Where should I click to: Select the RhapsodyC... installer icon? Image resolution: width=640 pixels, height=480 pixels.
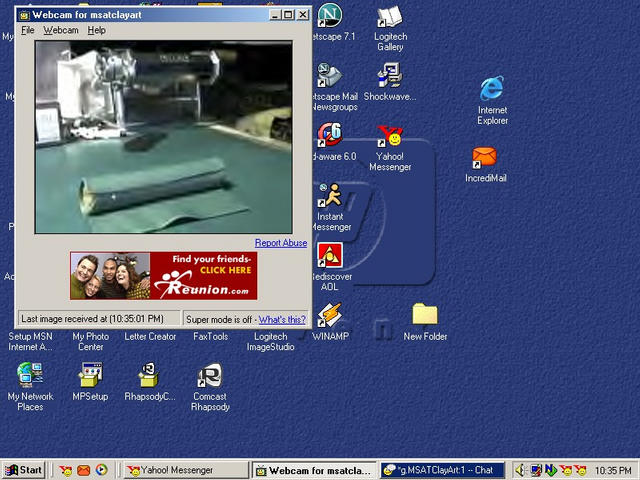(149, 375)
